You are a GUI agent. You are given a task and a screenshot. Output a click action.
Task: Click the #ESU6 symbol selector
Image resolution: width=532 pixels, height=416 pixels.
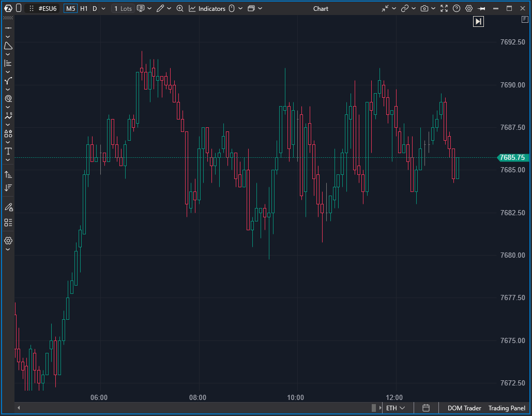coord(48,8)
